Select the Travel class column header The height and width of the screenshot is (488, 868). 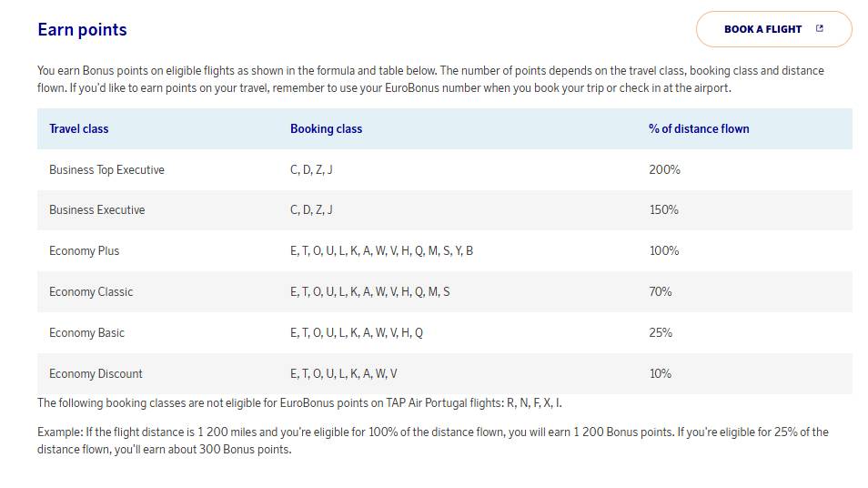point(78,128)
